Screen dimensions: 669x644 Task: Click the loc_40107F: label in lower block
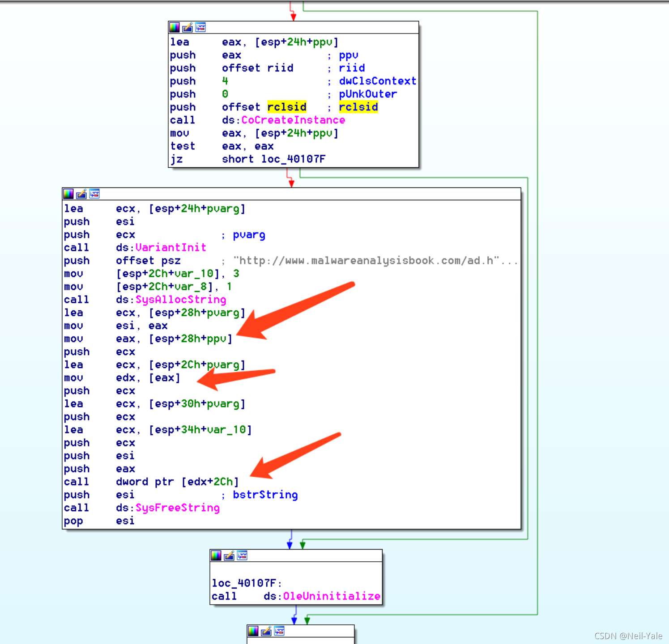[247, 583]
